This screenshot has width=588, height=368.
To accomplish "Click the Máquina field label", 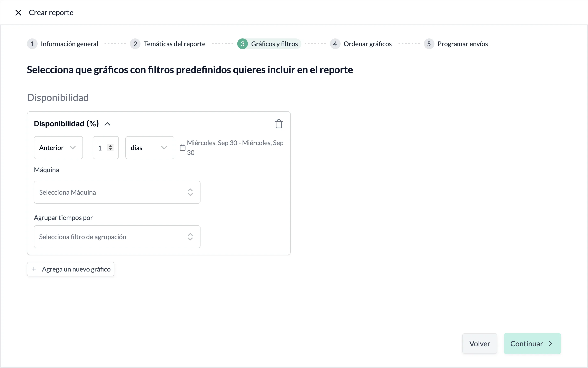I will tap(46, 170).
